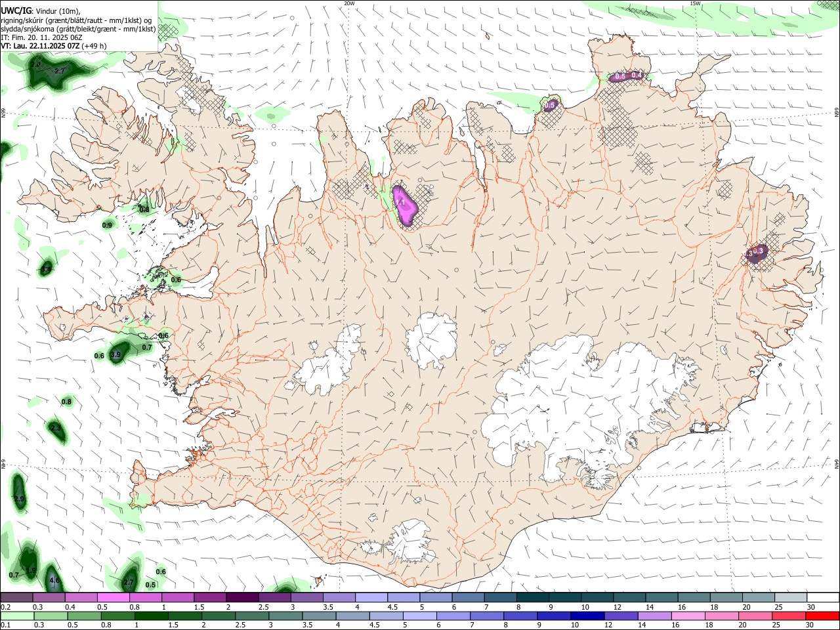This screenshot has height=630, width=840.
Task: Click the 2.3 rain value on the map
Action: [x=56, y=429]
